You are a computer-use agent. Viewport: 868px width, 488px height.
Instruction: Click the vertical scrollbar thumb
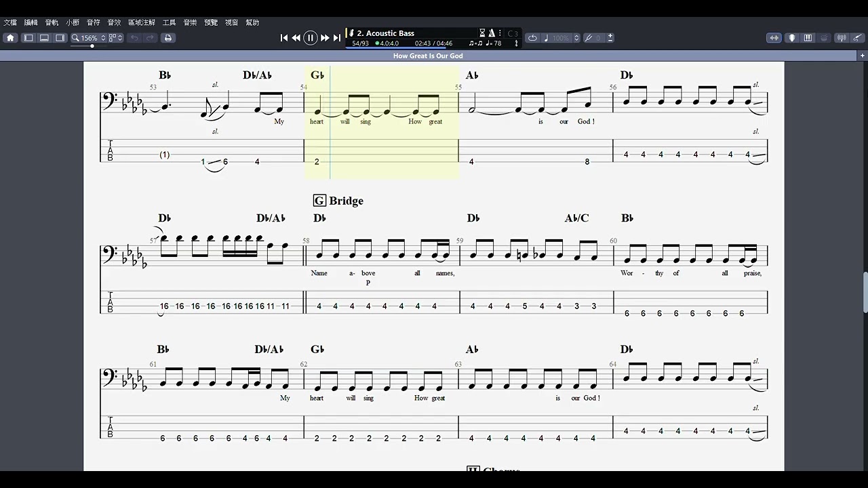pyautogui.click(x=865, y=291)
